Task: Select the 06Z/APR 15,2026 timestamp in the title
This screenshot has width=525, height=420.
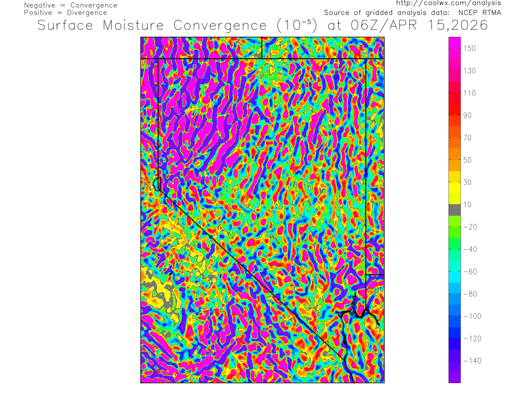Action: 419,25
